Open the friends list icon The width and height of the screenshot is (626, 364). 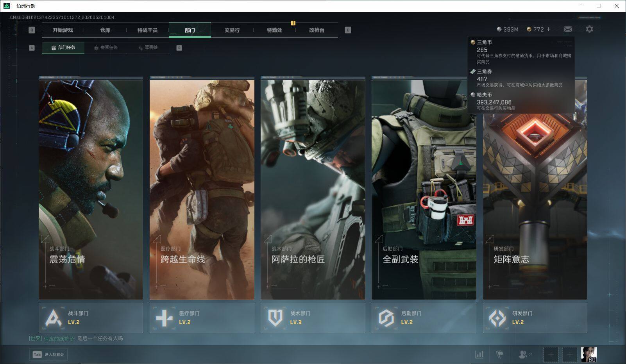[525, 355]
